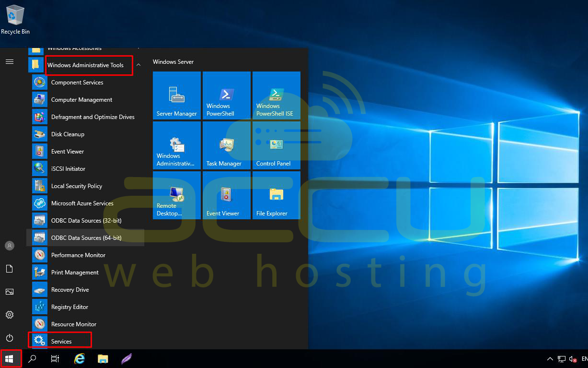This screenshot has height=368, width=588.
Task: Click the Windows Start button
Action: coord(10,358)
